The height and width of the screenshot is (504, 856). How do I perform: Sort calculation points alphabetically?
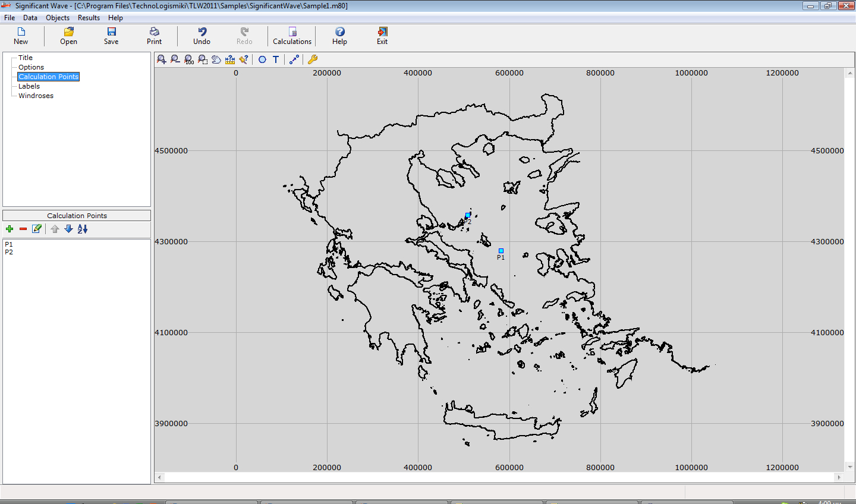(x=83, y=229)
